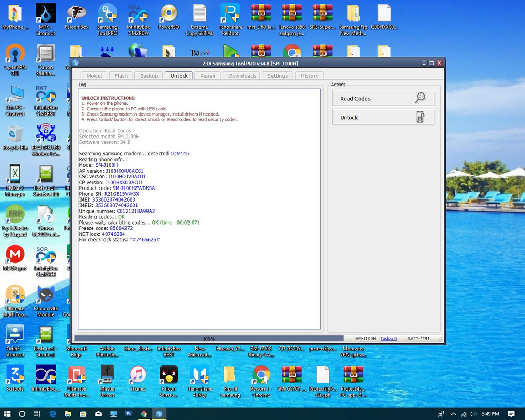Open the Repair tab
The height and width of the screenshot is (420, 525).
(x=207, y=76)
